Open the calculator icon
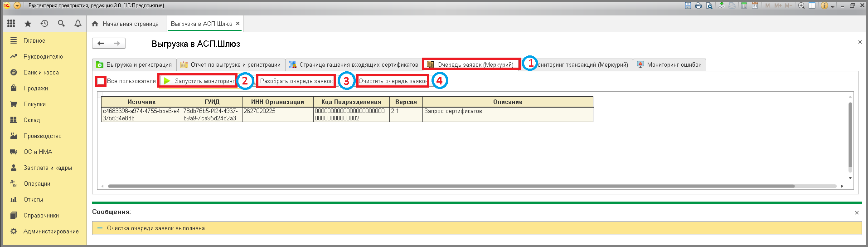Screen dimensions: 868x247 tap(744, 5)
